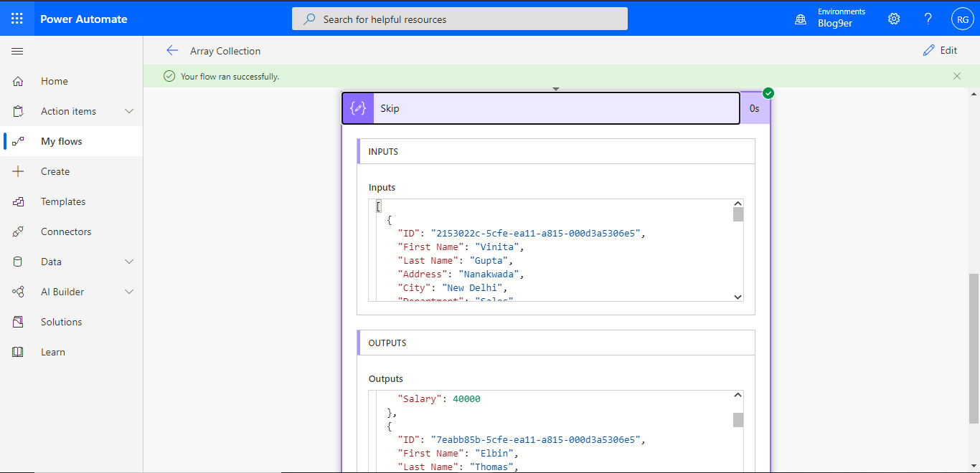Open the Connectors page
The height and width of the screenshot is (473, 980).
tap(66, 231)
